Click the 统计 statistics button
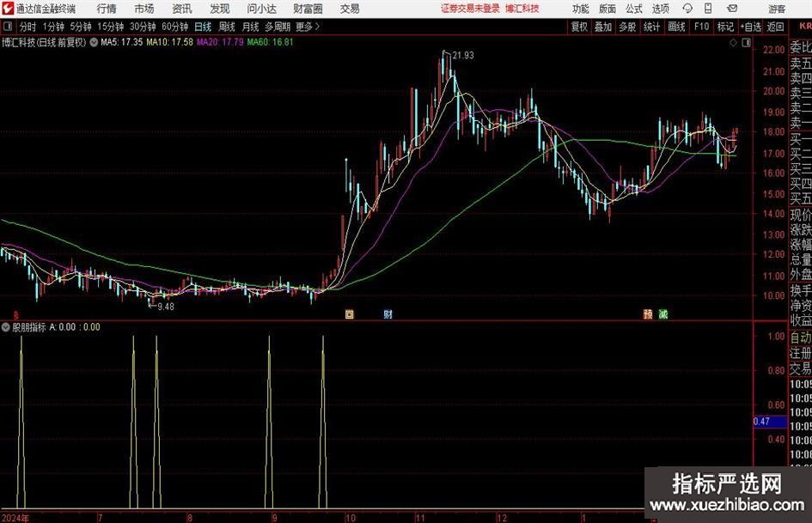This screenshot has width=812, height=523. 651,27
